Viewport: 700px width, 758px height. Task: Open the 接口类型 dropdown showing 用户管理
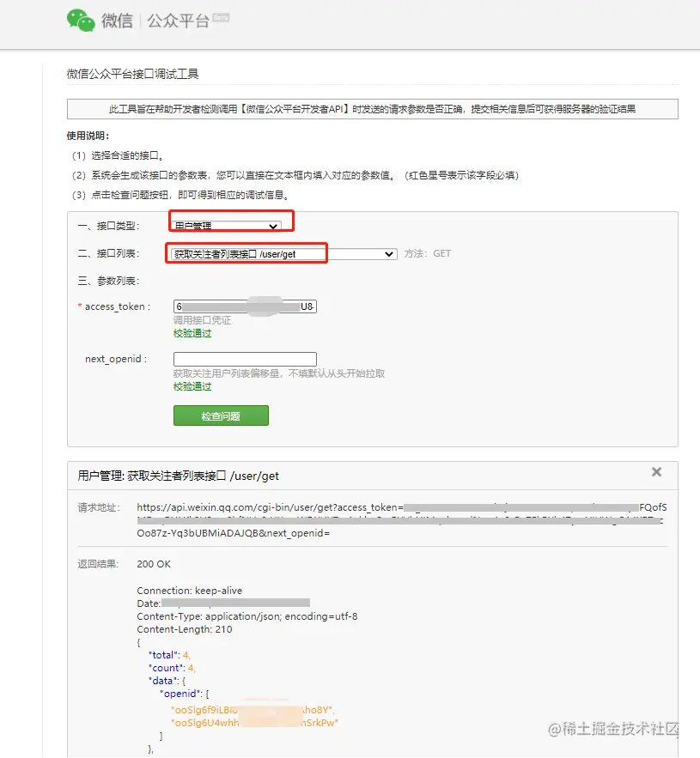(x=228, y=221)
